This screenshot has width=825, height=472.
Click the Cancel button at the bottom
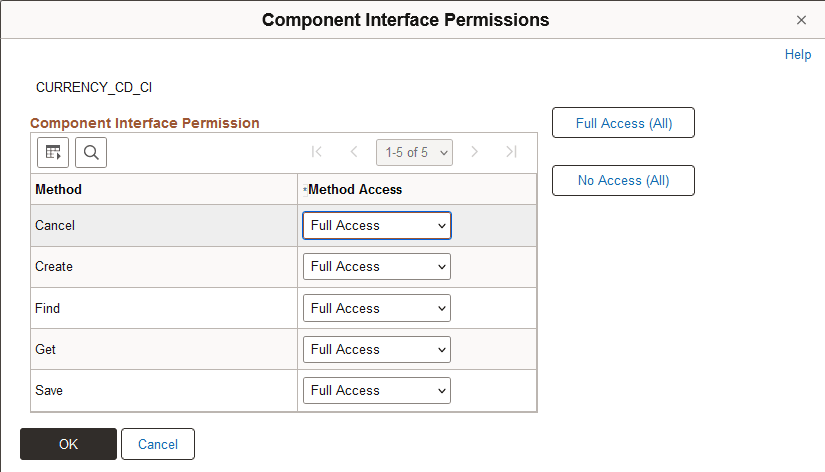[x=158, y=444]
